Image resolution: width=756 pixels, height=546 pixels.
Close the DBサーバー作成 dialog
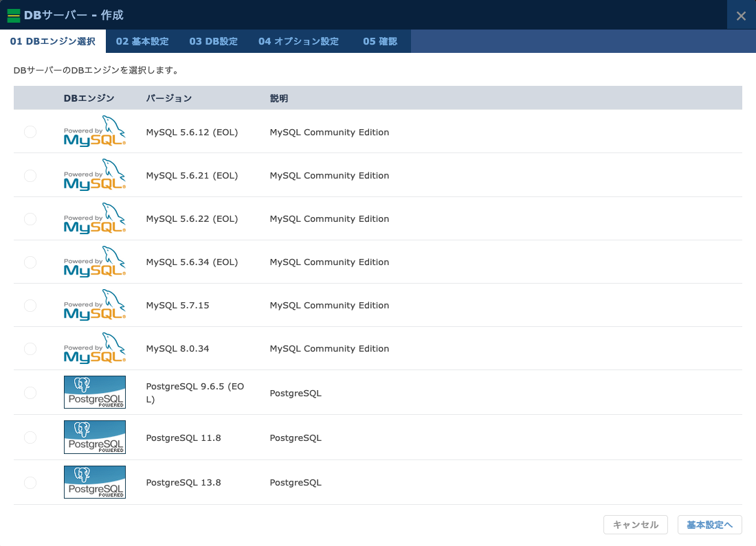click(x=741, y=16)
